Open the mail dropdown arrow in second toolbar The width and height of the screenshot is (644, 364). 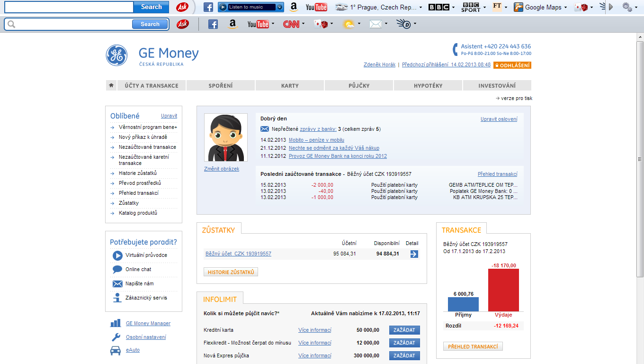point(386,23)
